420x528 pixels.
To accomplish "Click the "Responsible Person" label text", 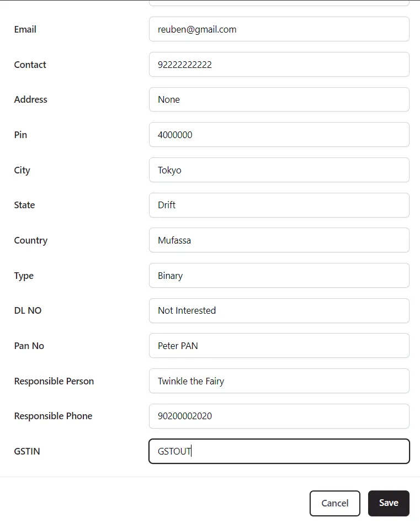I will [54, 381].
